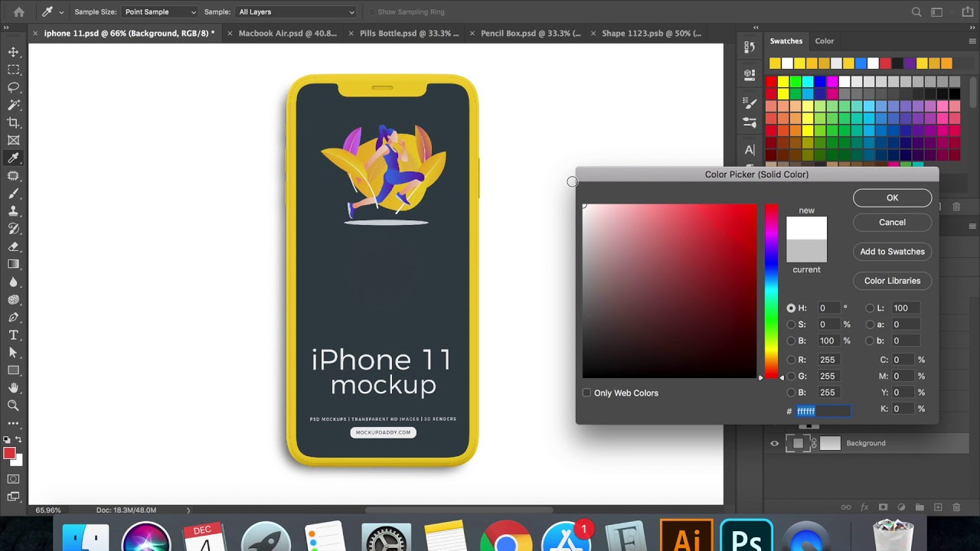Select the Crop tool
This screenshot has height=551, width=980.
pyautogui.click(x=13, y=122)
